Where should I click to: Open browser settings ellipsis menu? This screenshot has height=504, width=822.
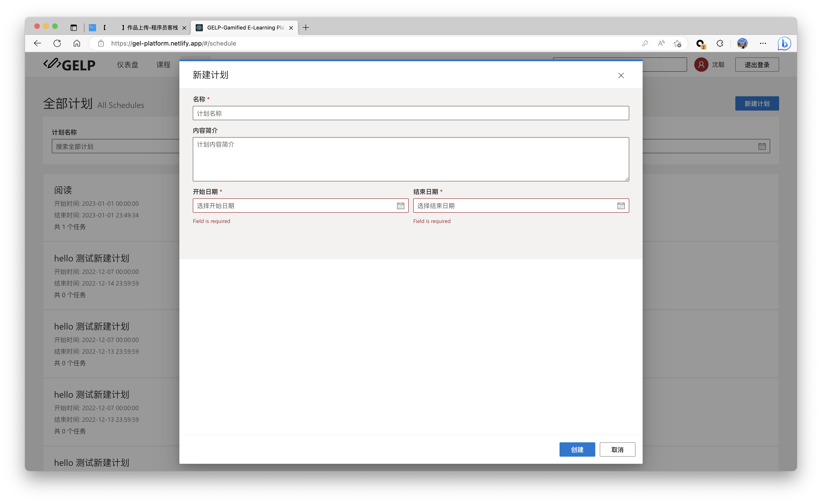click(x=763, y=43)
